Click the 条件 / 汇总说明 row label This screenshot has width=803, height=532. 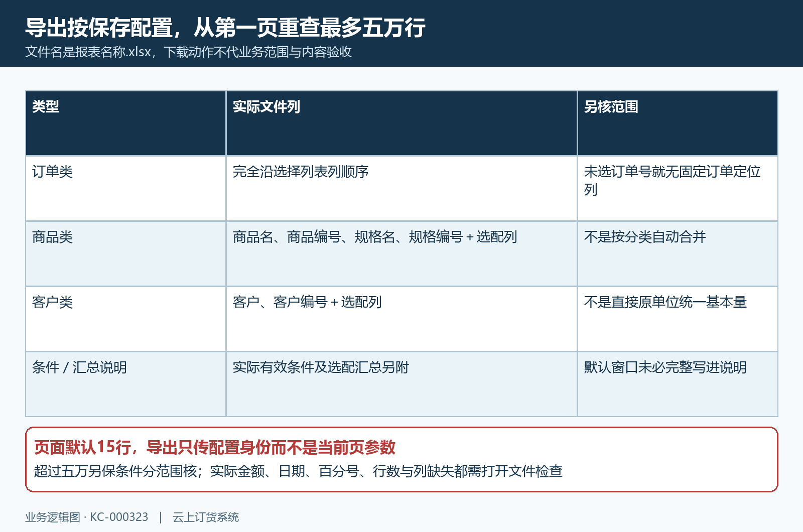coord(126,384)
